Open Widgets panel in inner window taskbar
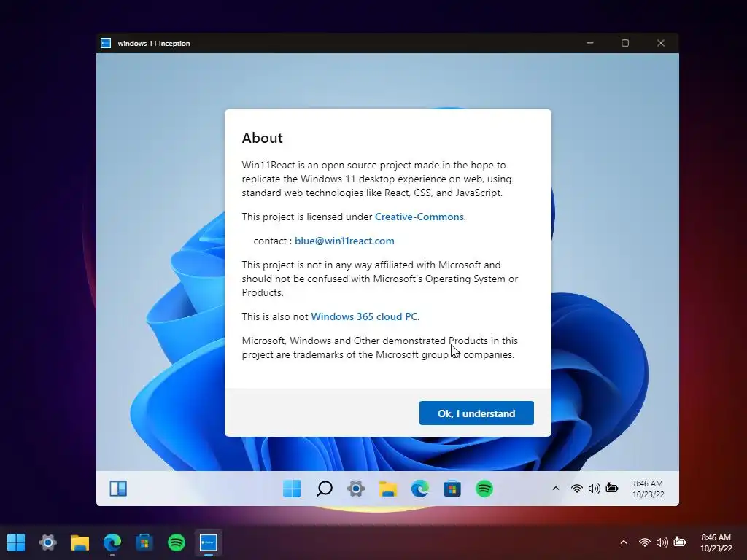The image size is (747, 560). 118,489
